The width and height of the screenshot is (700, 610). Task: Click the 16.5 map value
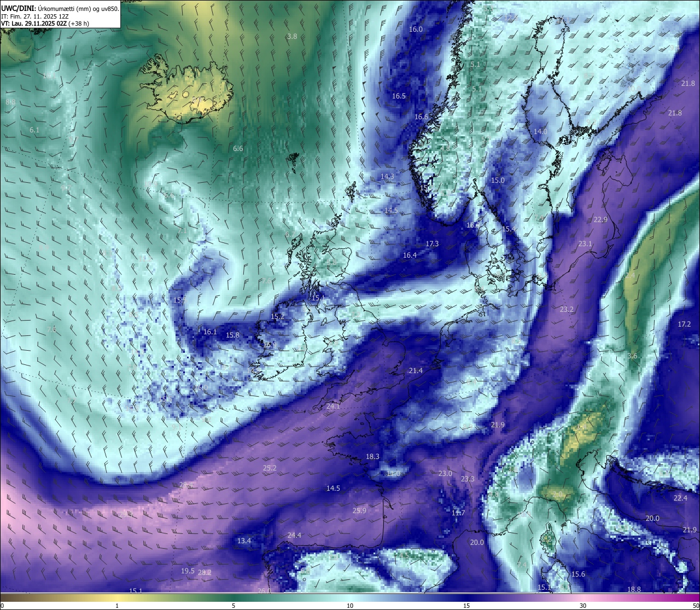point(399,96)
